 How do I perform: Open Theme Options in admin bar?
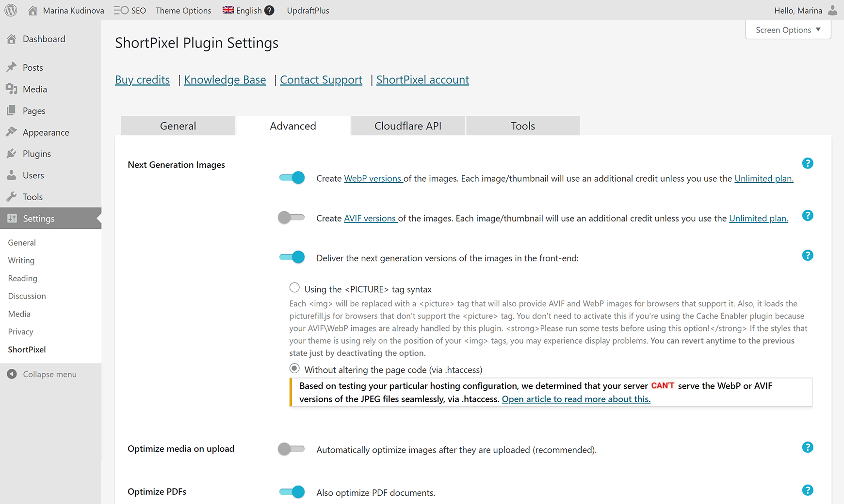tap(183, 10)
